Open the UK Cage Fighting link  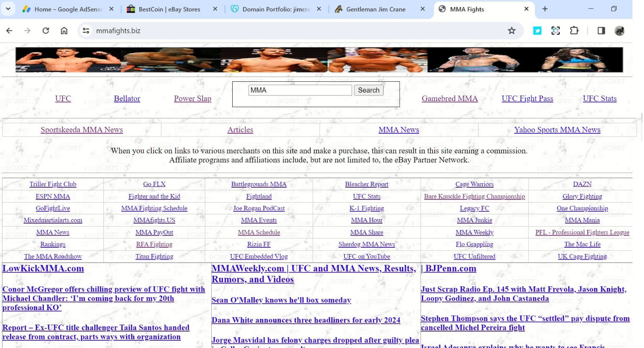click(x=582, y=257)
